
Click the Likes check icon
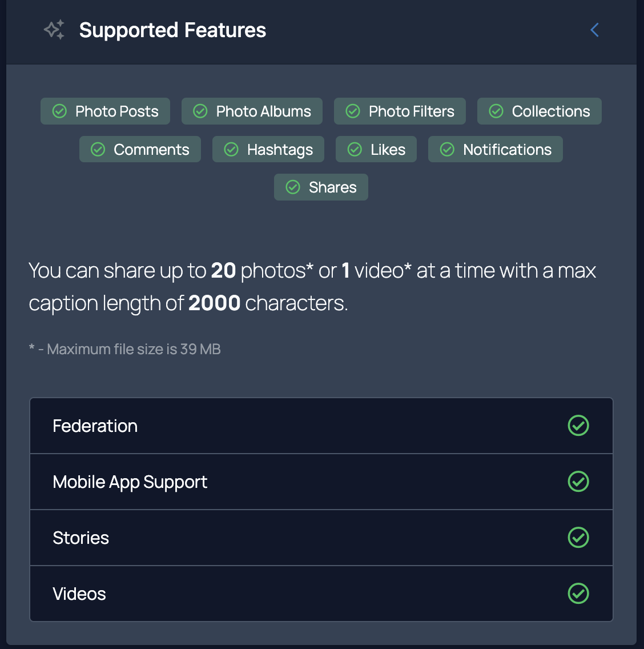pyautogui.click(x=355, y=150)
